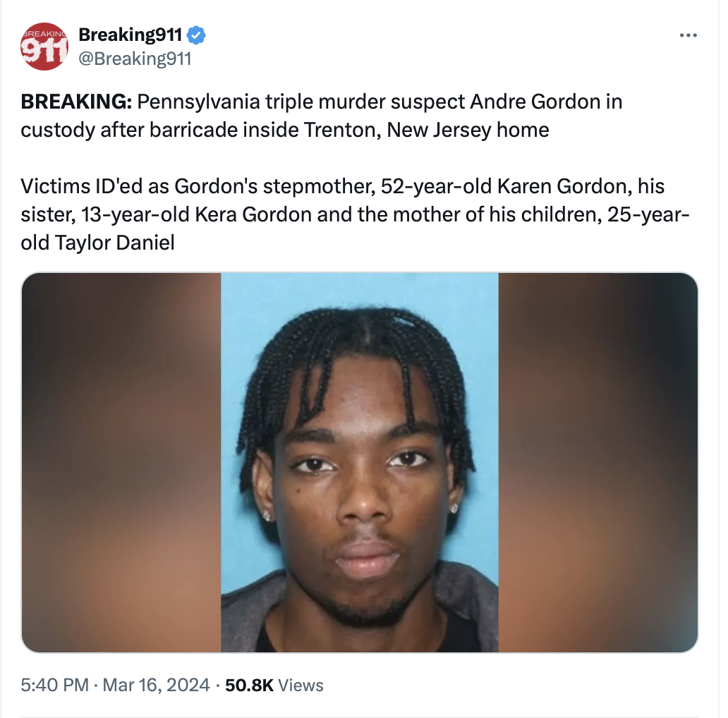The image size is (728, 718).
Task: Click the word Views beside count
Action: pyautogui.click(x=301, y=685)
